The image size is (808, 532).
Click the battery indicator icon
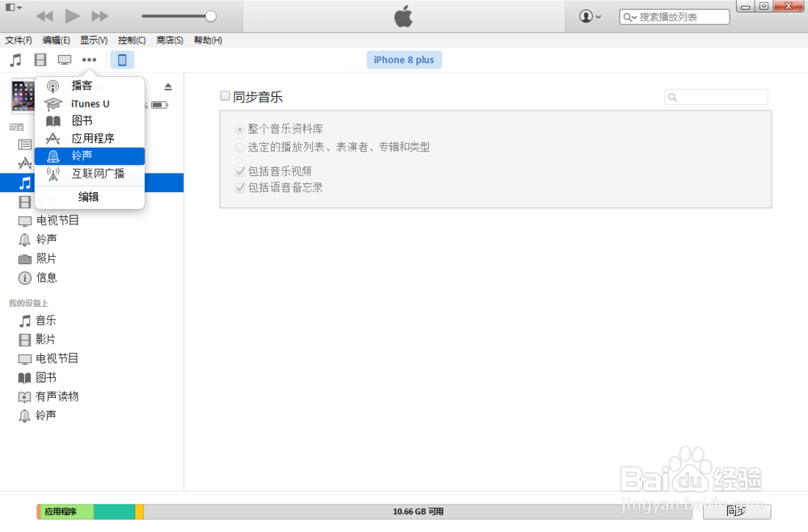click(160, 105)
